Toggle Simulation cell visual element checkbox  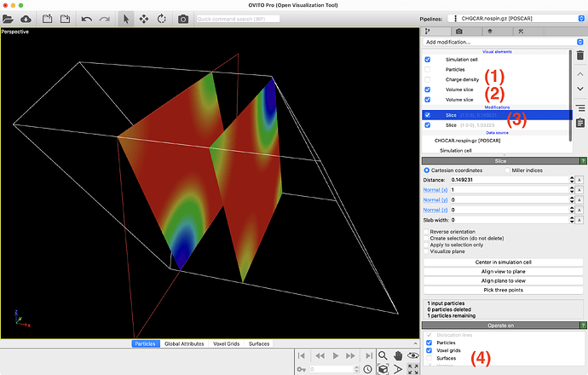428,60
